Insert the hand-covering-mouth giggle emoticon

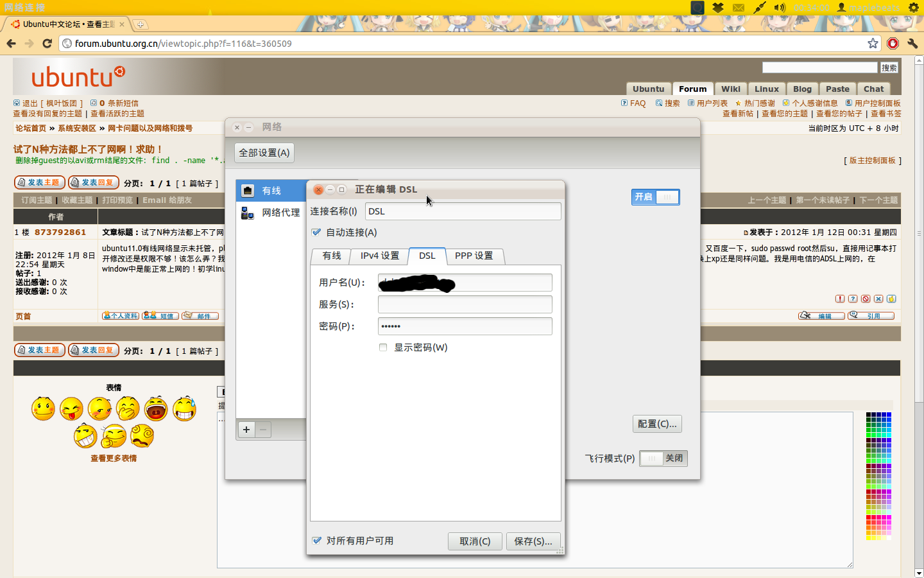[128, 408]
